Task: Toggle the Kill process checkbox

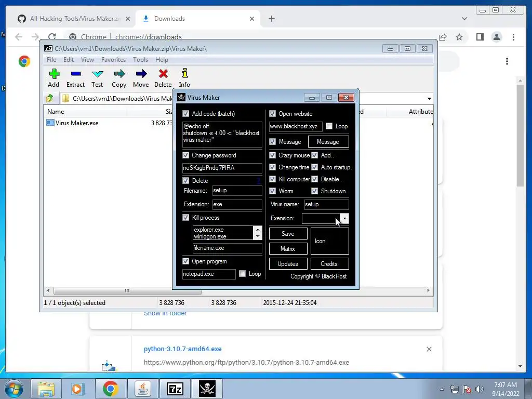Action: pos(185,218)
